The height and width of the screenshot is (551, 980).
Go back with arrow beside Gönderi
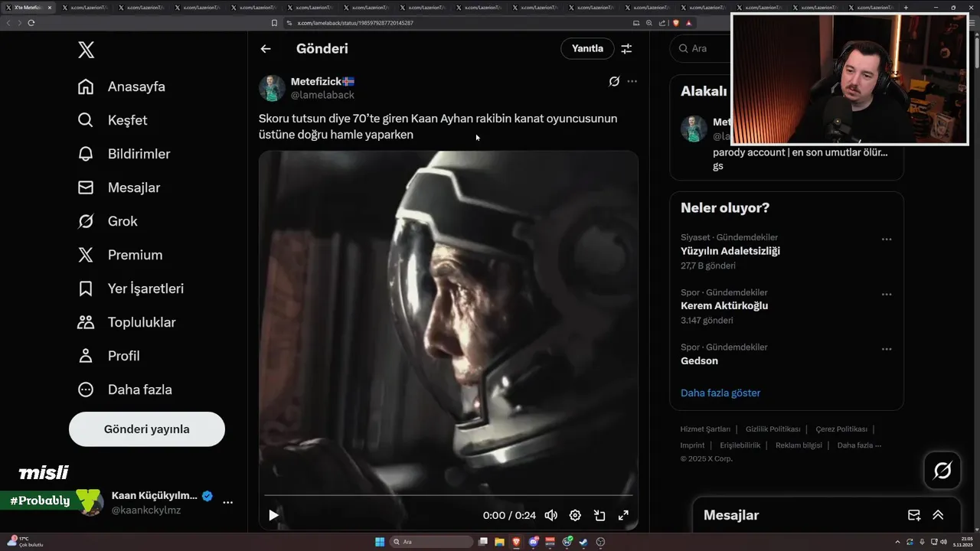coord(266,49)
